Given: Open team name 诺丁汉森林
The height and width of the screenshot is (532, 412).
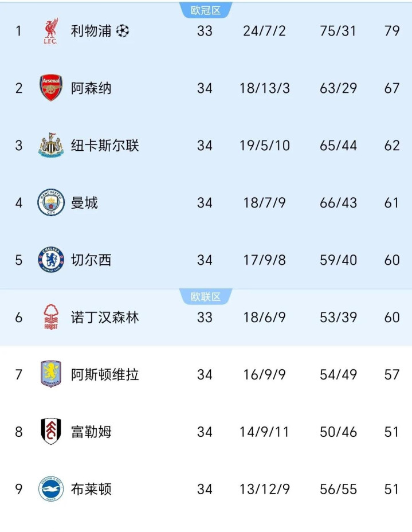Looking at the screenshot, I should 105,317.
